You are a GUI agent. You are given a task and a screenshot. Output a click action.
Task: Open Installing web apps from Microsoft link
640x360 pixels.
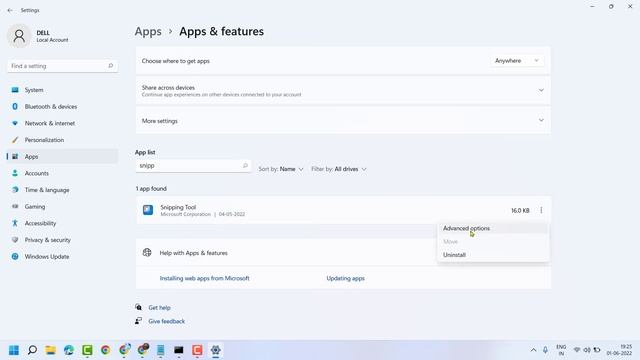(x=204, y=278)
